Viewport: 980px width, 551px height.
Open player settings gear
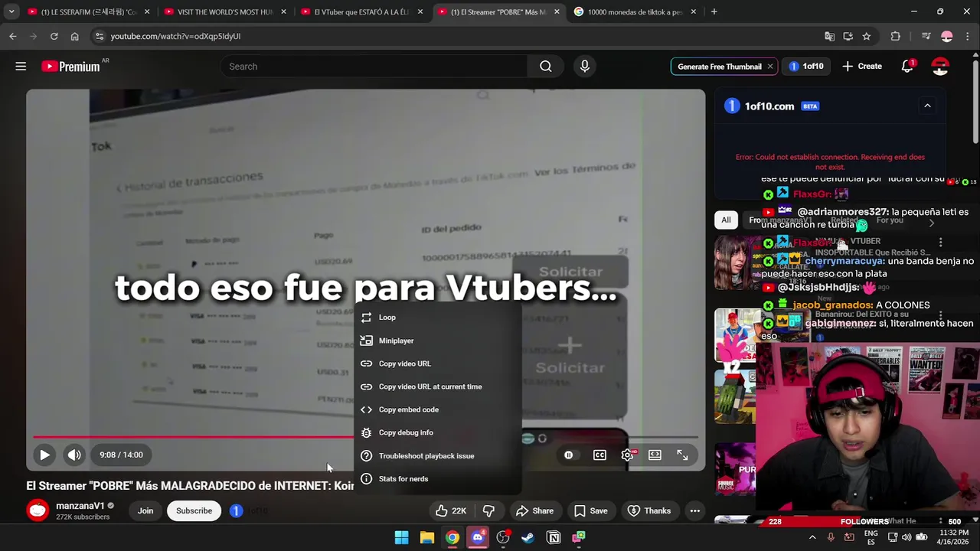628,455
